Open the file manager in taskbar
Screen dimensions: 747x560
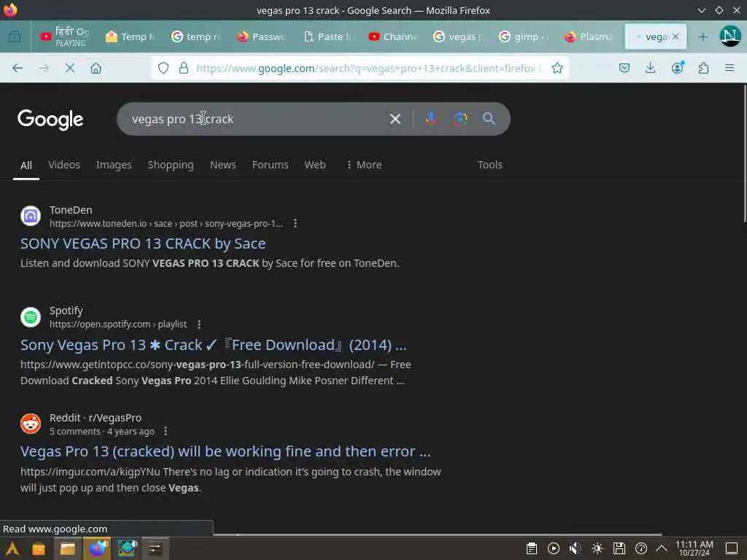68,548
